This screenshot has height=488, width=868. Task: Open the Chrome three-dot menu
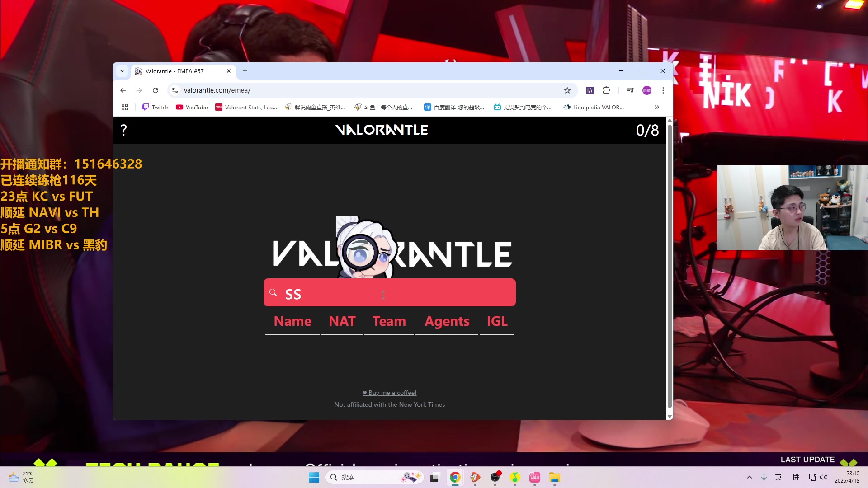[x=663, y=90]
